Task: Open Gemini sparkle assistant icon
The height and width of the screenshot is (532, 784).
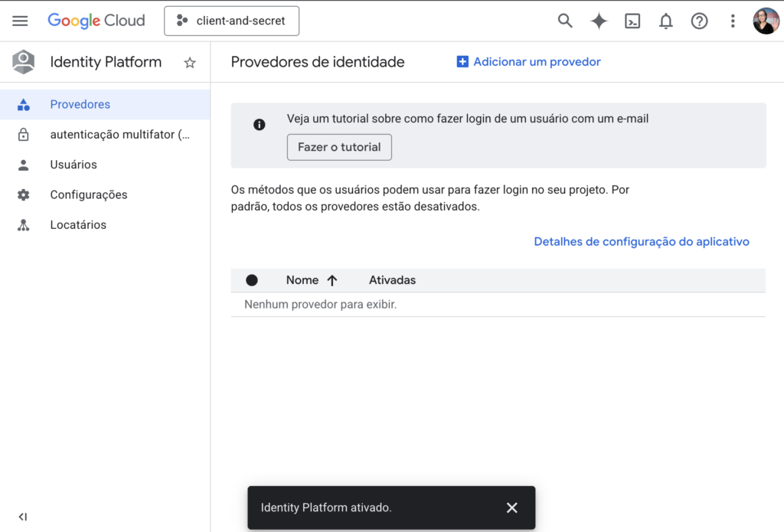Action: tap(599, 21)
